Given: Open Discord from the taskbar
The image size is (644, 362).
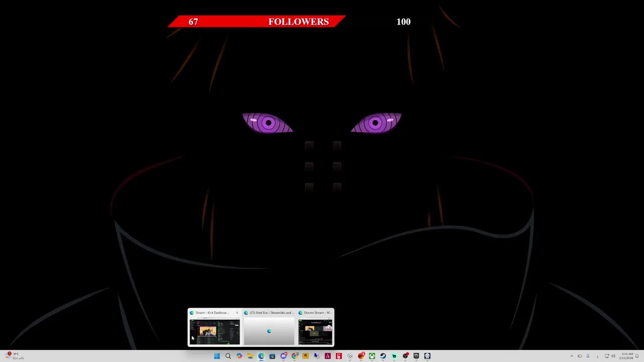Looking at the screenshot, I should click(284, 356).
